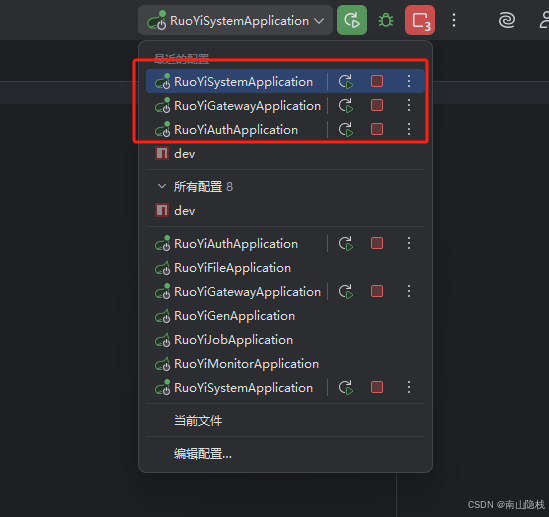Open the AI Assistant swirl icon
Viewport: 549px width, 517px height.
(507, 20)
